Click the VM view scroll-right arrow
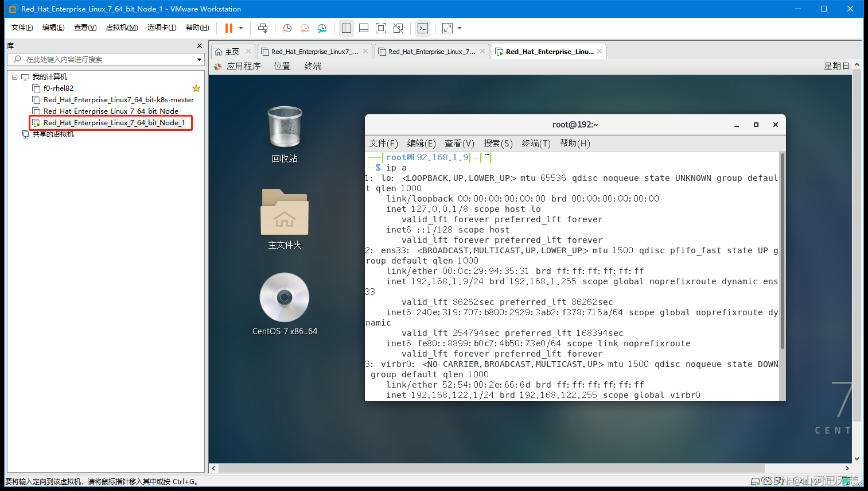This screenshot has height=491, width=868. (x=847, y=468)
